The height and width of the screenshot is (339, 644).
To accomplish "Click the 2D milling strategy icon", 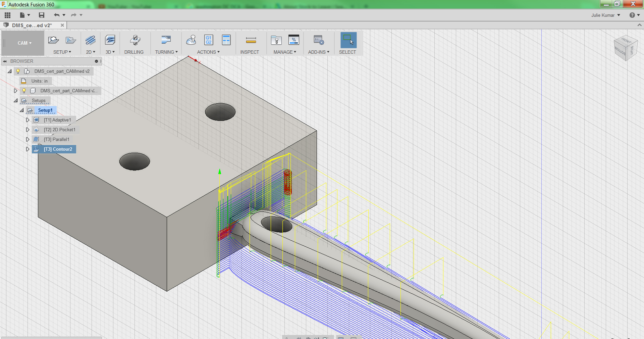I will (91, 40).
